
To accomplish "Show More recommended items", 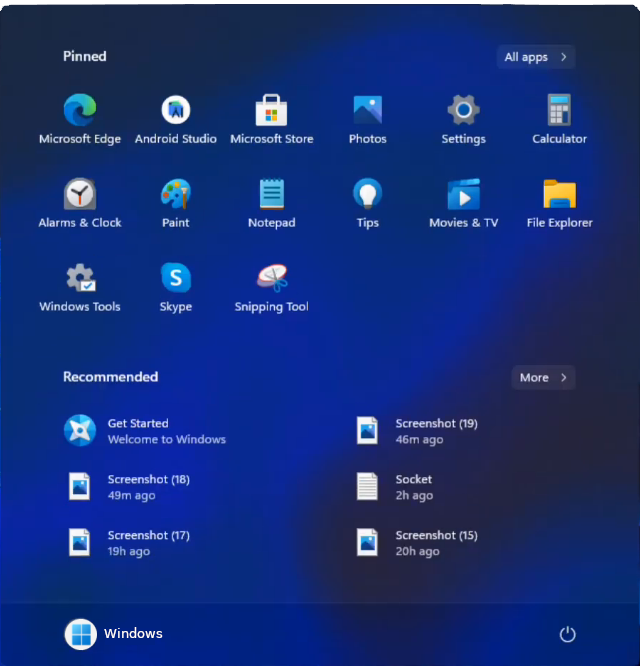I will (543, 377).
